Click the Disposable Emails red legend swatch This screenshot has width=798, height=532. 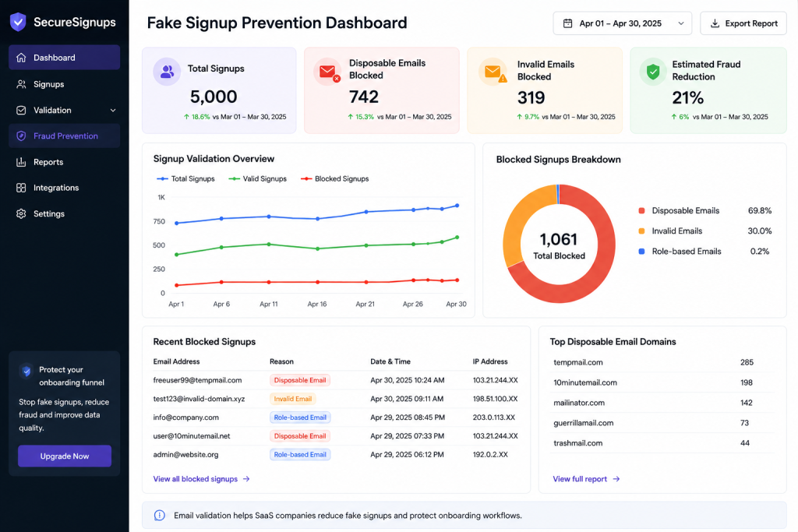coord(642,210)
